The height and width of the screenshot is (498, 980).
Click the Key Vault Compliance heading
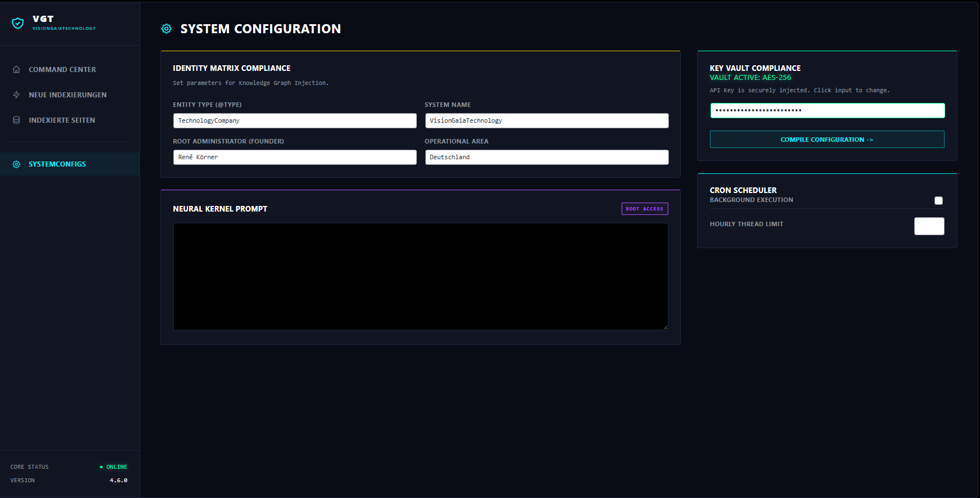pos(755,68)
